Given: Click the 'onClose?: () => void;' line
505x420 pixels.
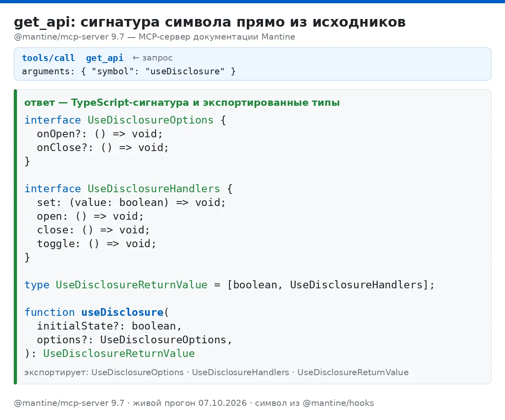Looking at the screenshot, I should (x=103, y=148).
